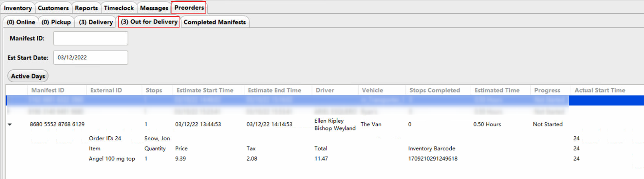Select the (3) Out for Delivery subtab

tap(149, 22)
